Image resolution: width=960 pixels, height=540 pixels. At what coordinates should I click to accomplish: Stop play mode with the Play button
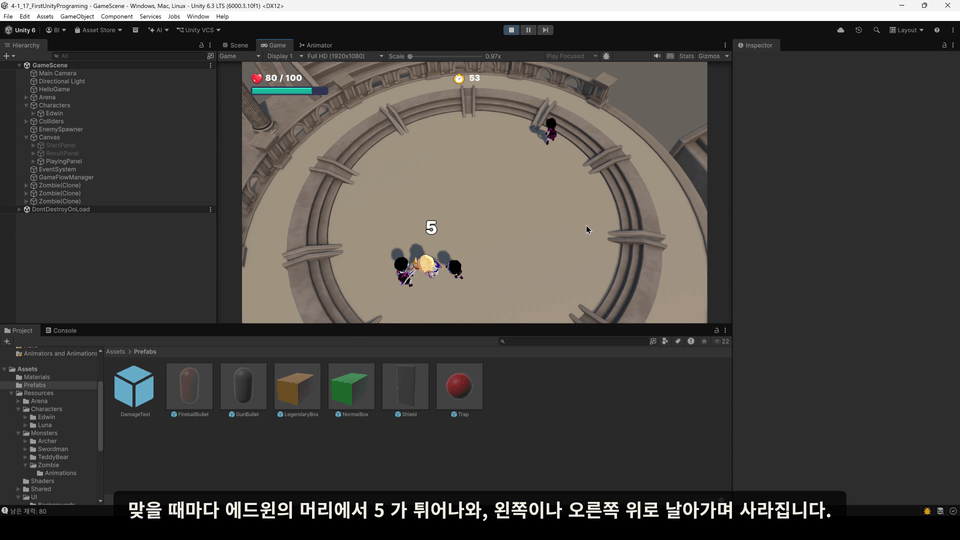(x=511, y=30)
